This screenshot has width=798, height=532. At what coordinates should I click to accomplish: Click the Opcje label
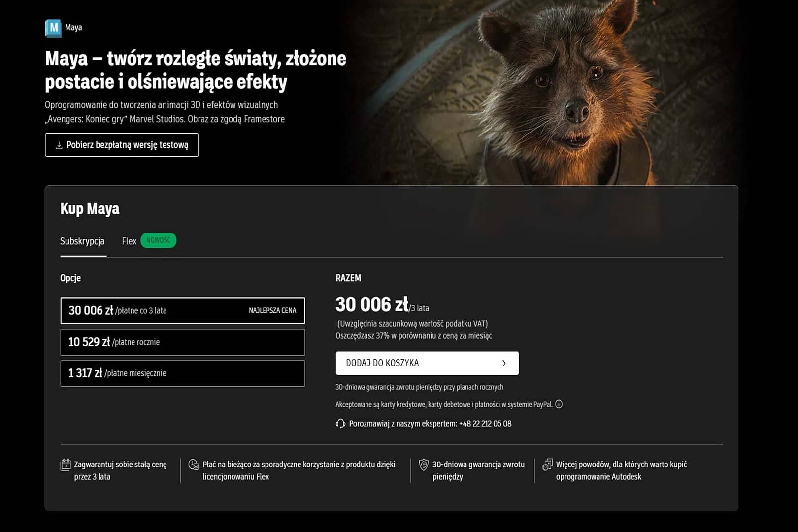[70, 278]
